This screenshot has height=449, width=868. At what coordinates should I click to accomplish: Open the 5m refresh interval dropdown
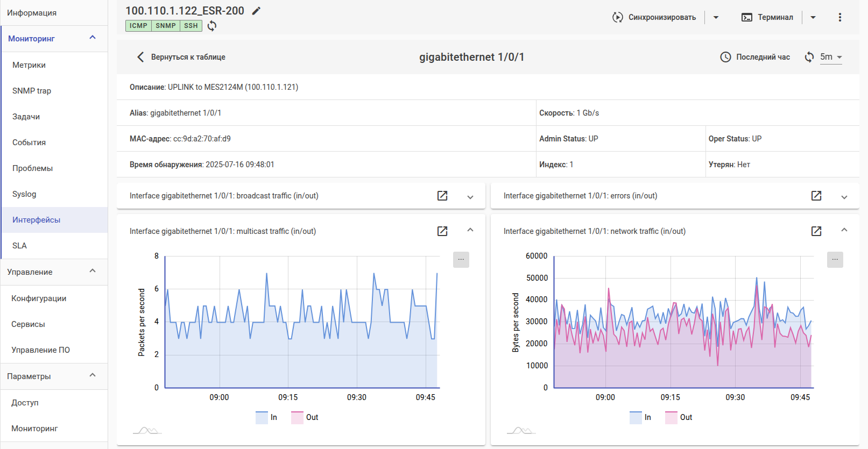[x=831, y=57]
